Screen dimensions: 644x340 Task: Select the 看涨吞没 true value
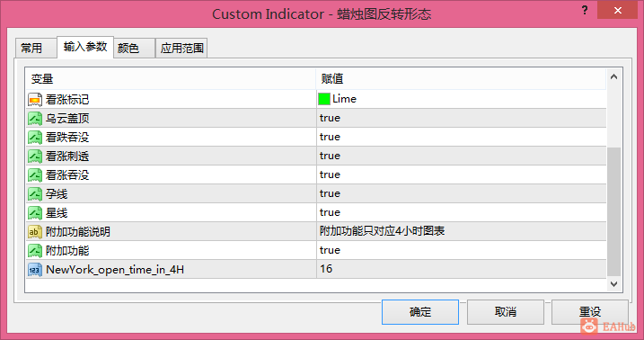tap(330, 174)
